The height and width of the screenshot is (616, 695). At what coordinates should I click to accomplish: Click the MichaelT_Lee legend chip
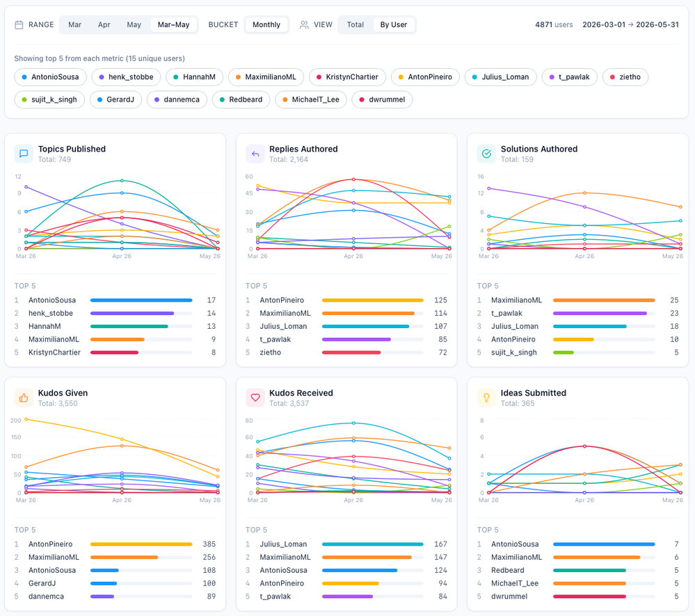(x=311, y=99)
